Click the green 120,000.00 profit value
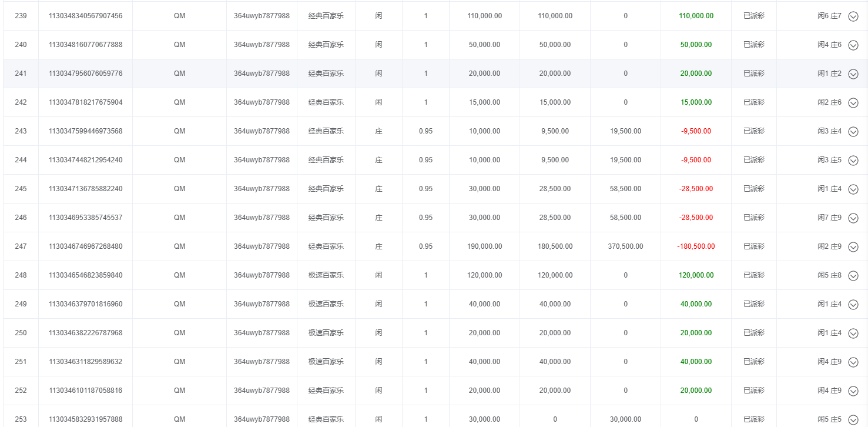Screen dimensions: 868x427 coord(696,275)
